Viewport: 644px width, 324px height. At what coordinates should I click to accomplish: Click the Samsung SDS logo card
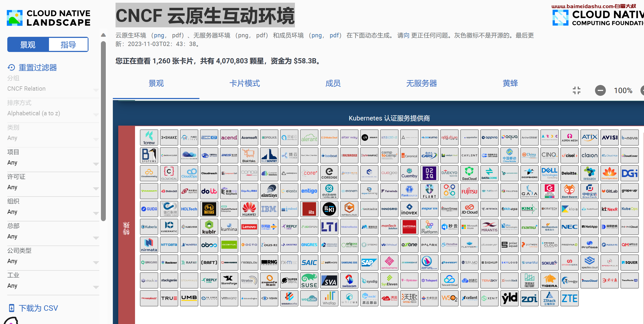click(x=349, y=263)
